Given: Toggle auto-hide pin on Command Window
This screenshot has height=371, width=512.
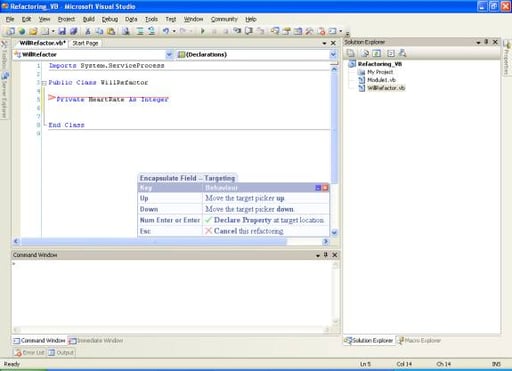Looking at the screenshot, I should click(326, 255).
